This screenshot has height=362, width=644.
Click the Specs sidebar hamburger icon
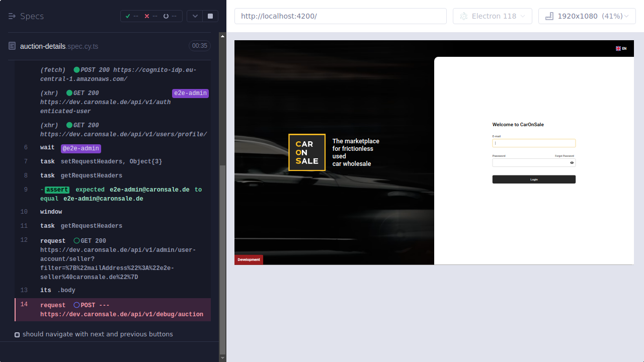point(12,16)
